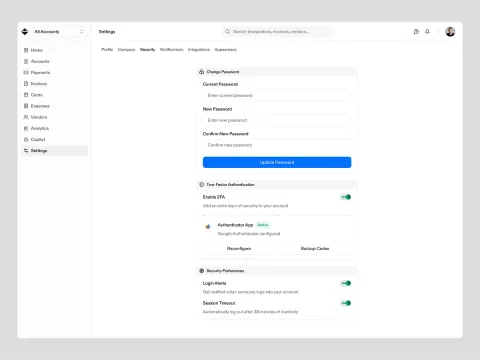
Task: Click the Active status badge
Action: tap(263, 225)
